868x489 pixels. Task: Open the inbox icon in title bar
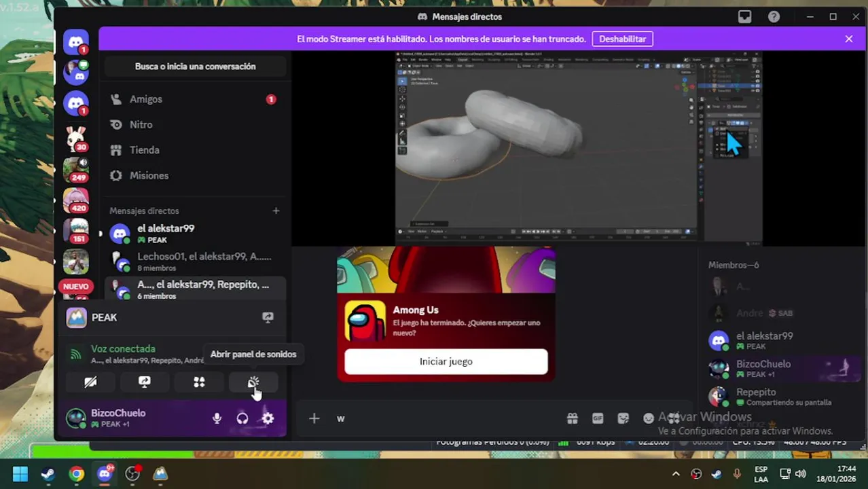745,16
